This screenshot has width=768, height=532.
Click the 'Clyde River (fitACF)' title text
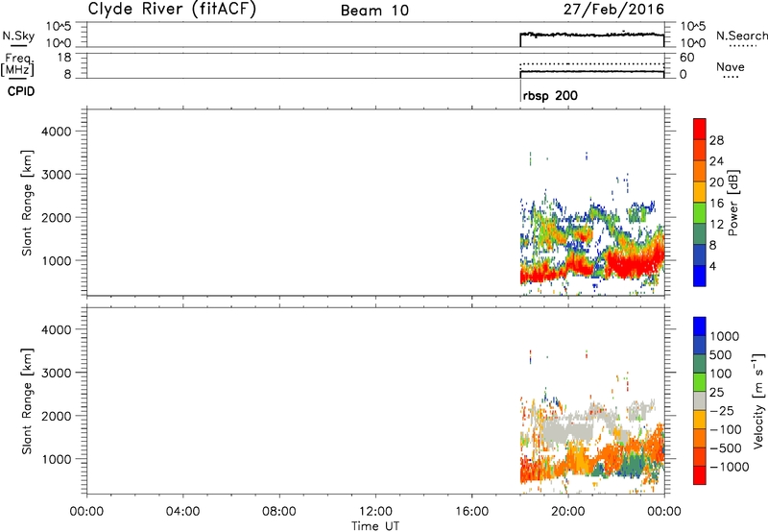pos(172,10)
